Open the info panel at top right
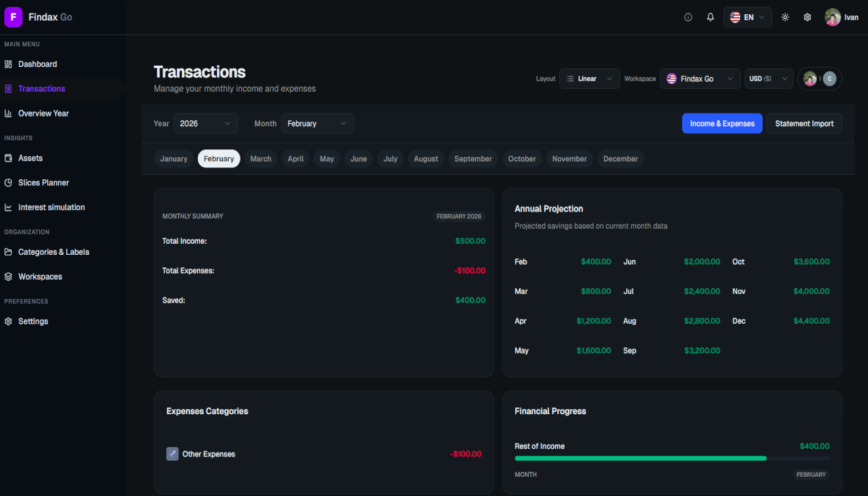The image size is (868, 496). pos(688,17)
